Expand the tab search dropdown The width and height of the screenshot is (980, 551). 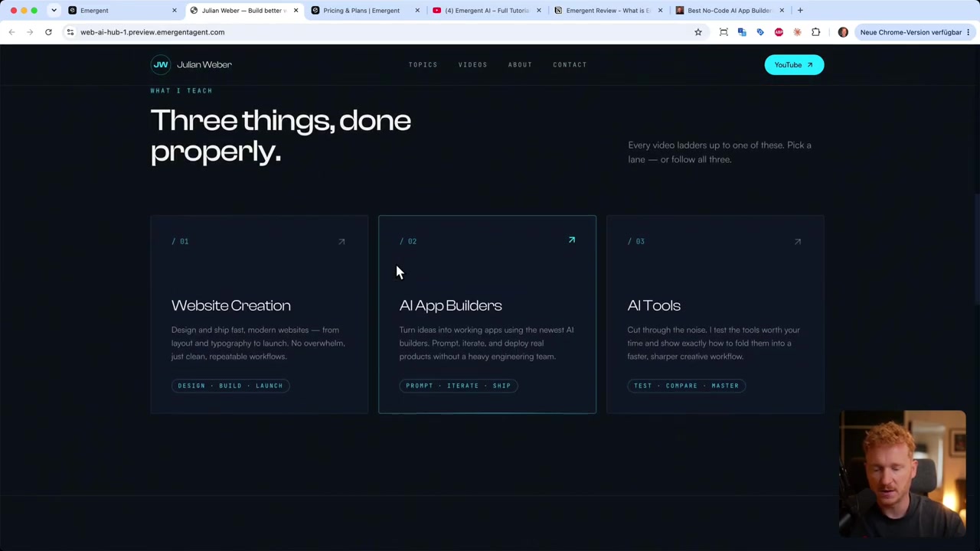(54, 11)
